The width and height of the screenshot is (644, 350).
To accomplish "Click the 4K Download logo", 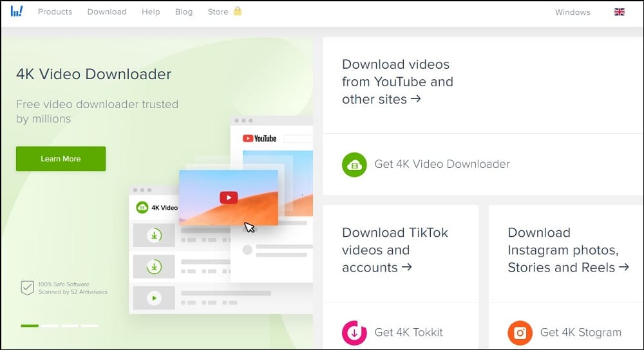I will point(17,11).
